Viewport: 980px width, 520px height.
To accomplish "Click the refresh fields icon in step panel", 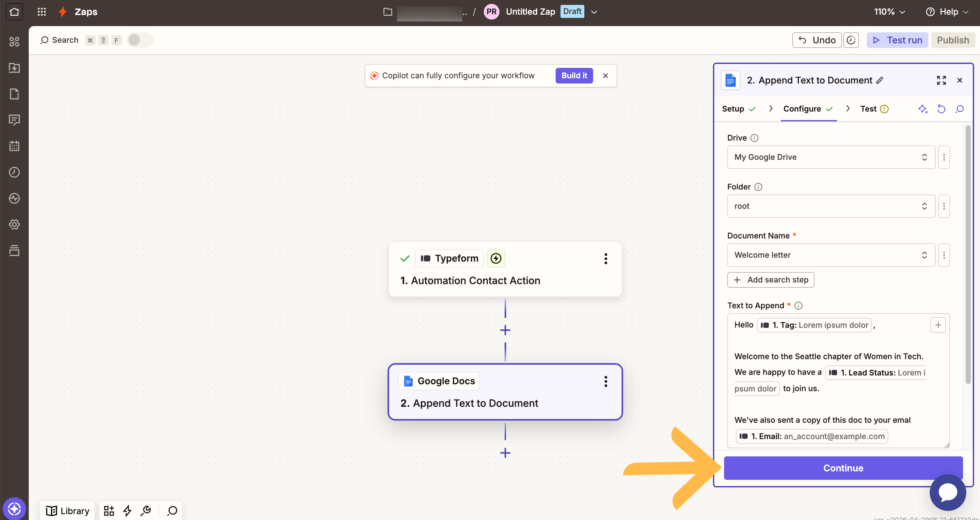I will (x=941, y=109).
